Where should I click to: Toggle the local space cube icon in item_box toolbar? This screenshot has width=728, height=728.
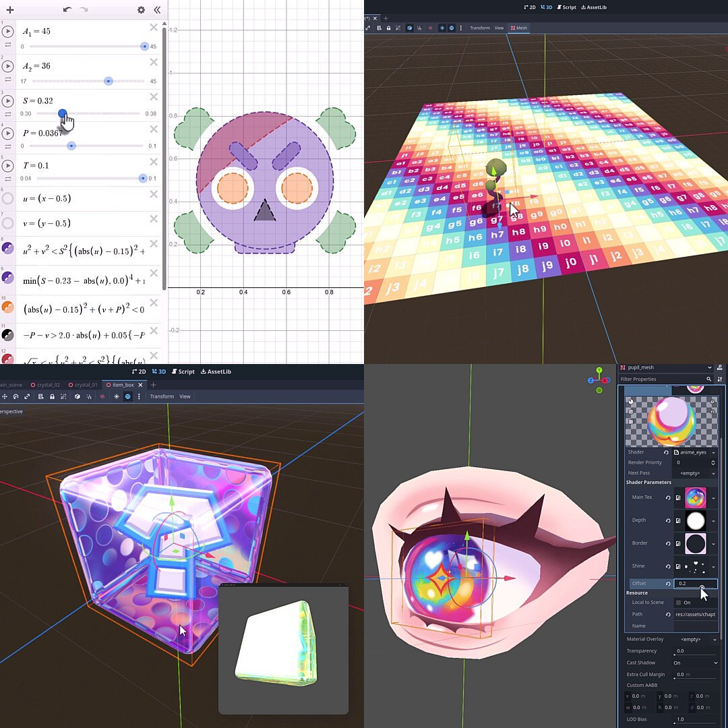click(x=77, y=396)
